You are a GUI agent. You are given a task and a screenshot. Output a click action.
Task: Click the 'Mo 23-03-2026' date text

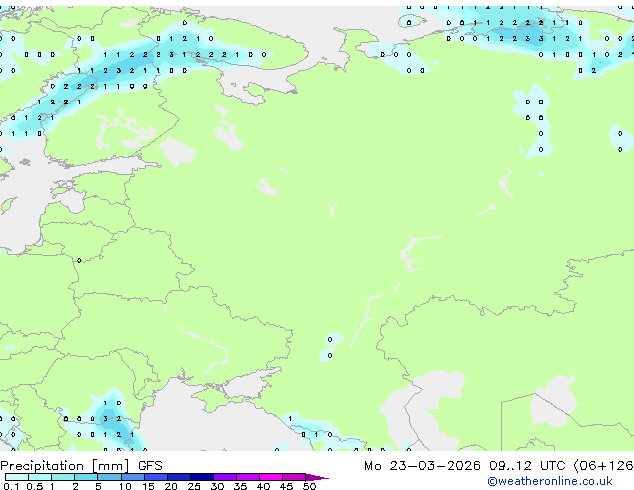[x=422, y=466]
